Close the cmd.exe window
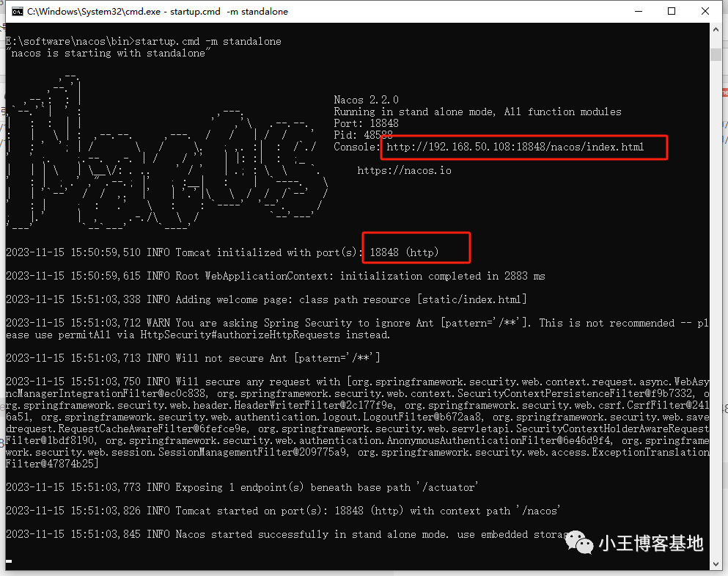 pyautogui.click(x=705, y=11)
